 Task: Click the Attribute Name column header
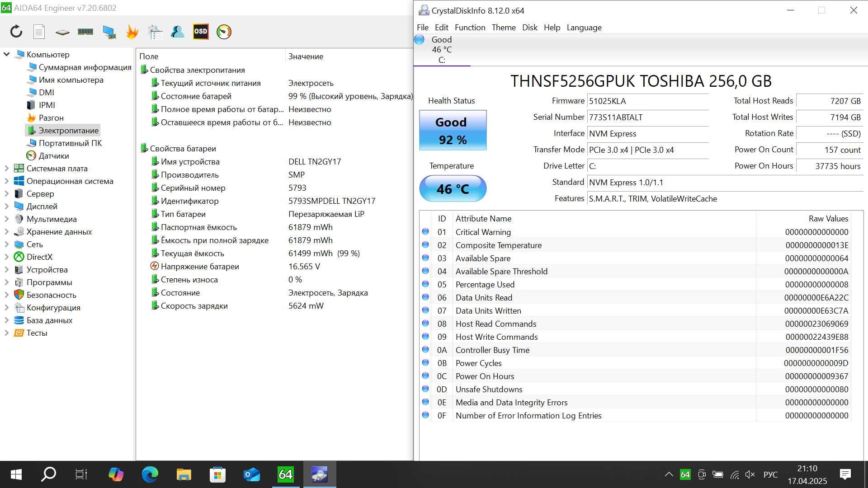click(604, 218)
